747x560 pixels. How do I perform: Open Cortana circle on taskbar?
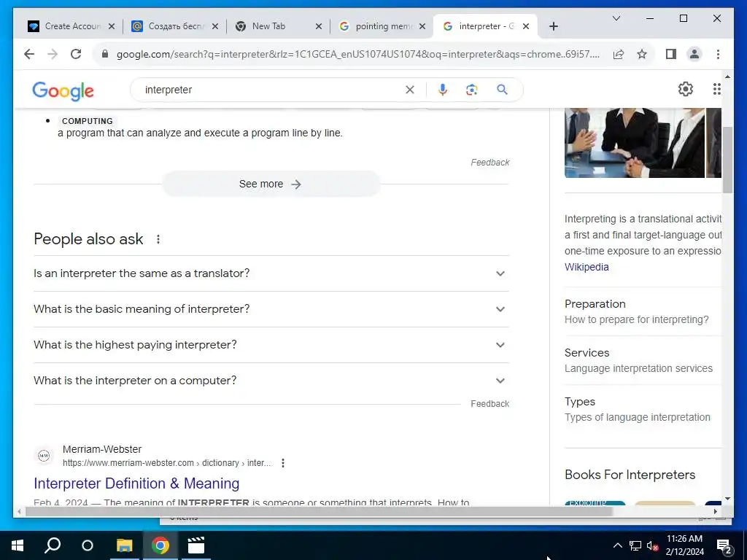pos(88,545)
